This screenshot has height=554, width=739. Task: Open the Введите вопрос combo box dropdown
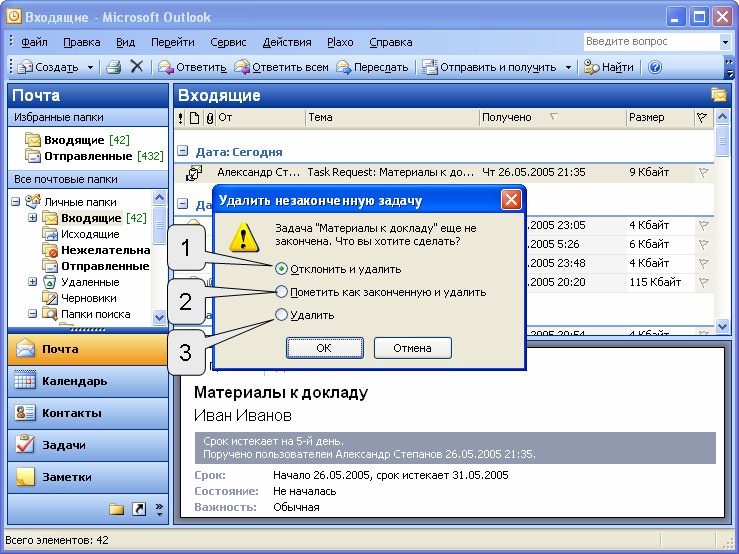(x=725, y=42)
